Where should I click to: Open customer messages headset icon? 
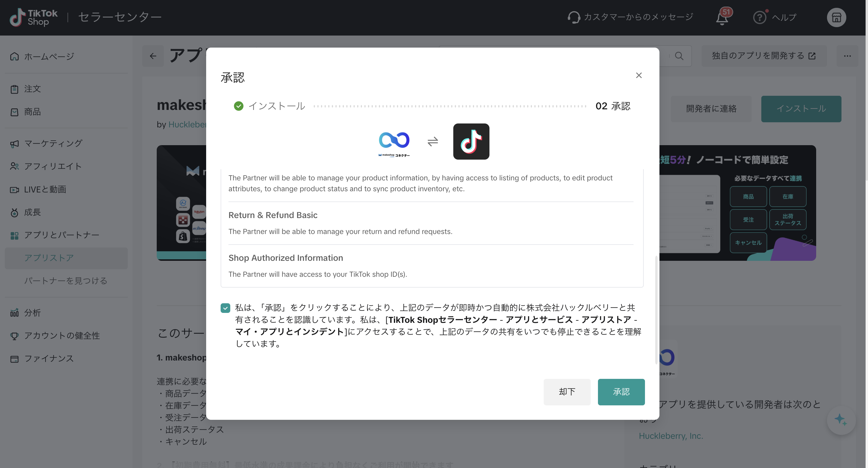click(574, 17)
